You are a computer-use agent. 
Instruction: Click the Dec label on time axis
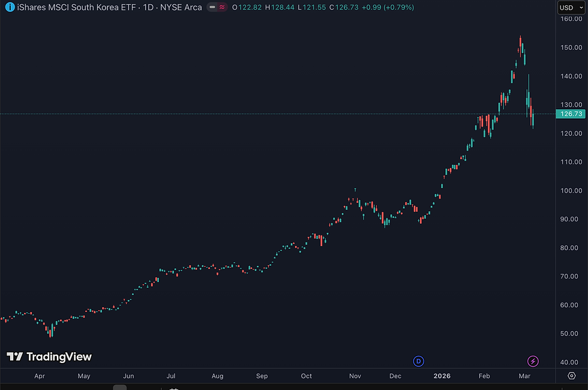tap(395, 376)
